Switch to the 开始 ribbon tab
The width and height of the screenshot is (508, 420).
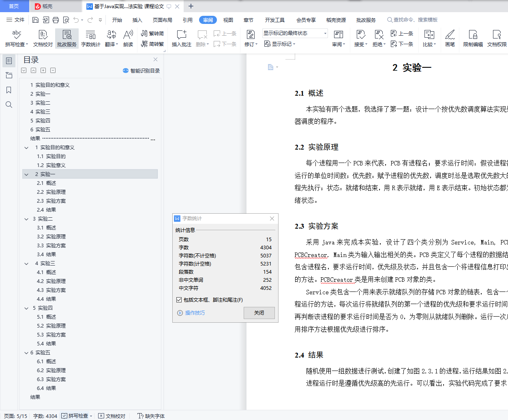pyautogui.click(x=117, y=20)
